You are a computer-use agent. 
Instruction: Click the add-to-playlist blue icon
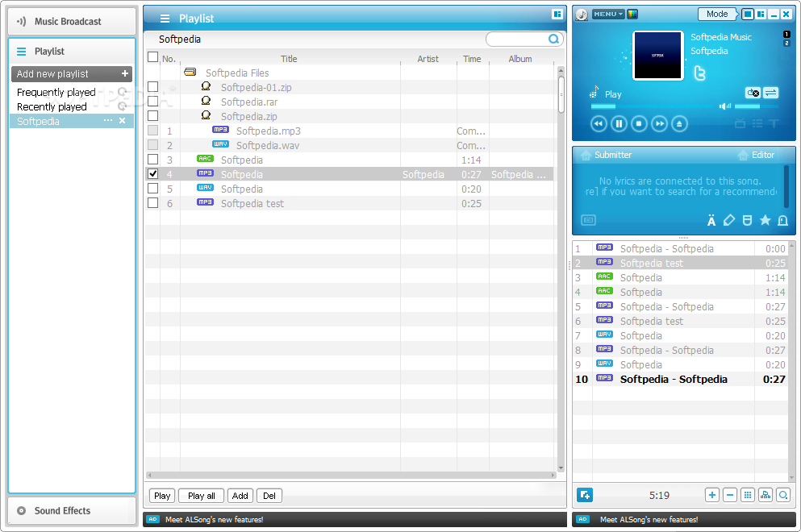(x=584, y=495)
